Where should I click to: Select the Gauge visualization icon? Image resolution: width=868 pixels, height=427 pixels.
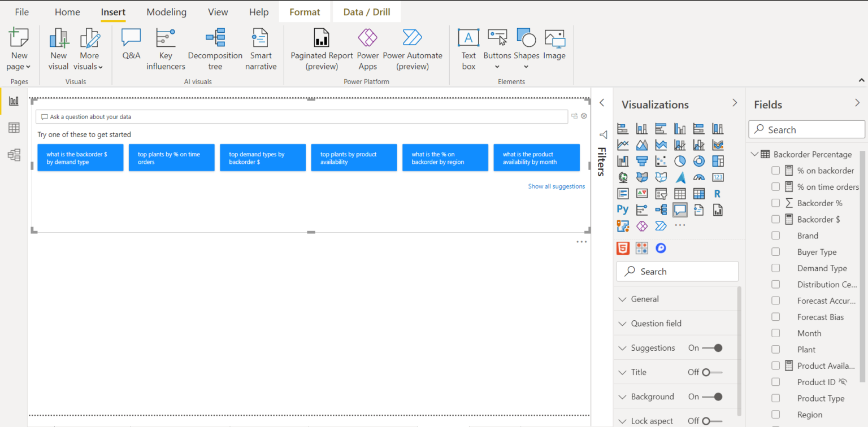(699, 177)
